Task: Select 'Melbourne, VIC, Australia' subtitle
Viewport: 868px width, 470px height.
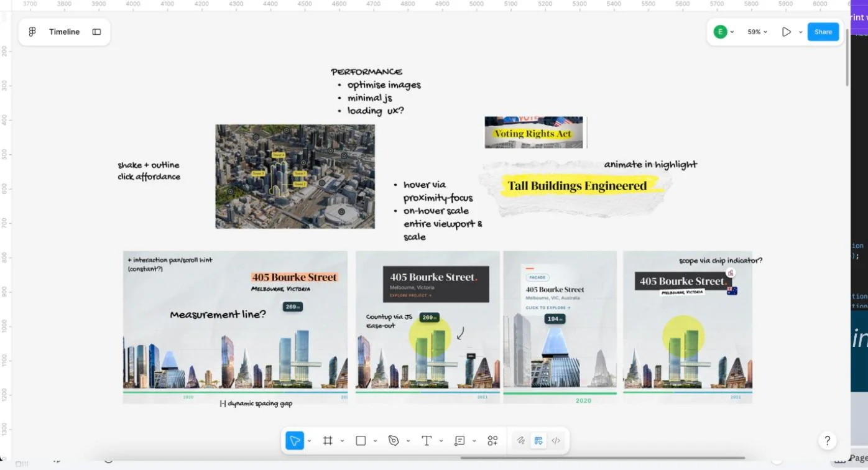Action: [553, 298]
